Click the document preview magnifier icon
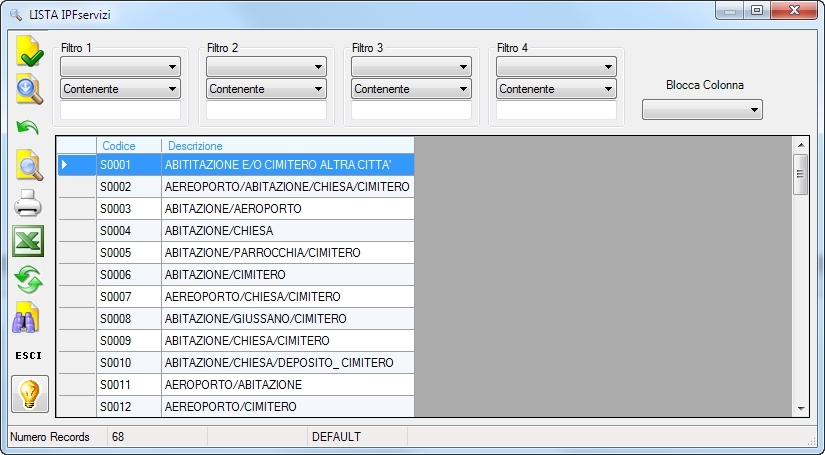825x455 pixels. click(29, 165)
